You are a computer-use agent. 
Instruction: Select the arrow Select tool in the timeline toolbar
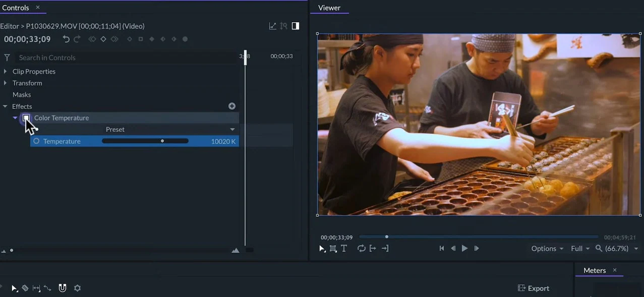tap(14, 288)
